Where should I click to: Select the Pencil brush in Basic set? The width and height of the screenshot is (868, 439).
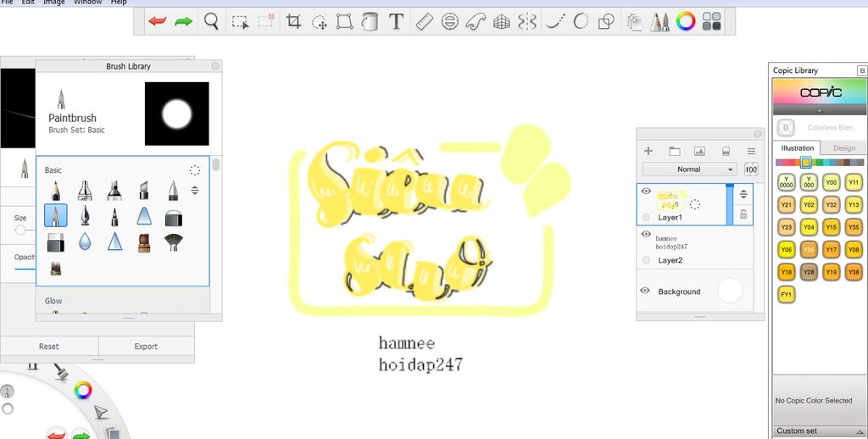[x=55, y=191]
